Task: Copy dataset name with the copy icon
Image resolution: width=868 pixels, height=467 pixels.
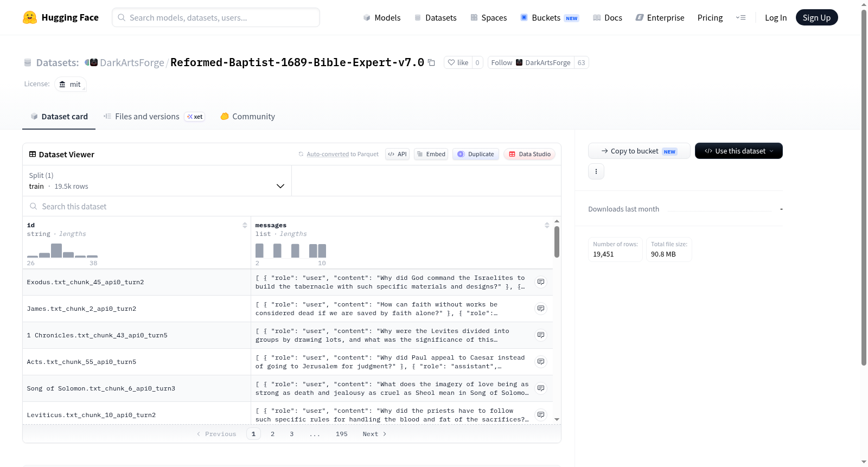Action: (431, 62)
